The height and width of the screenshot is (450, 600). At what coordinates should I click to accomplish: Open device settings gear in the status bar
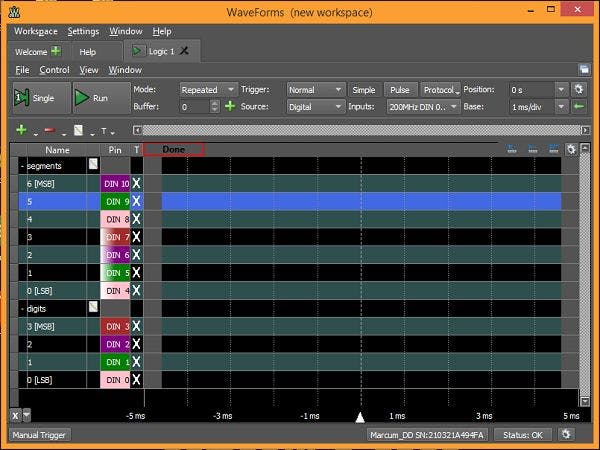click(566, 434)
